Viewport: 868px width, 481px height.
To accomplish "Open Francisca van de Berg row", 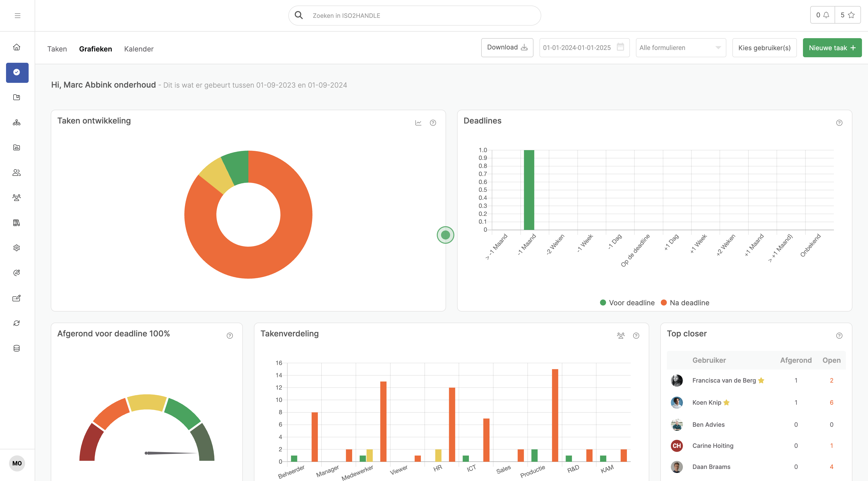I will click(x=756, y=381).
